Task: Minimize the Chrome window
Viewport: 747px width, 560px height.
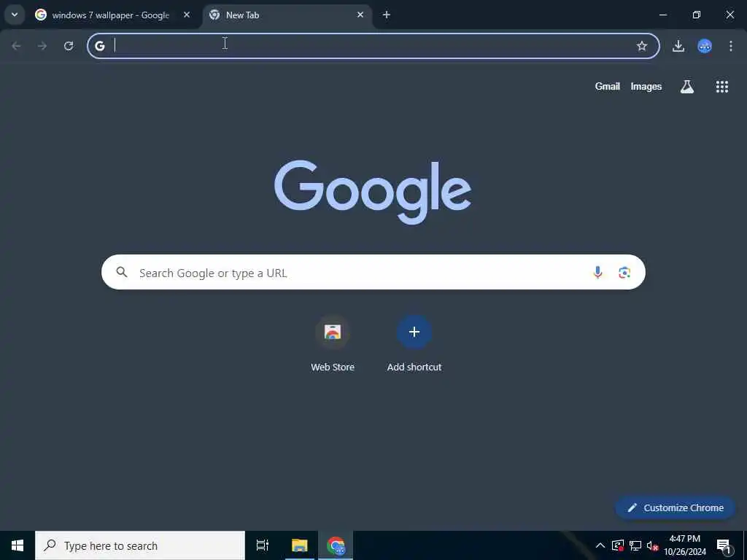Action: [x=662, y=15]
